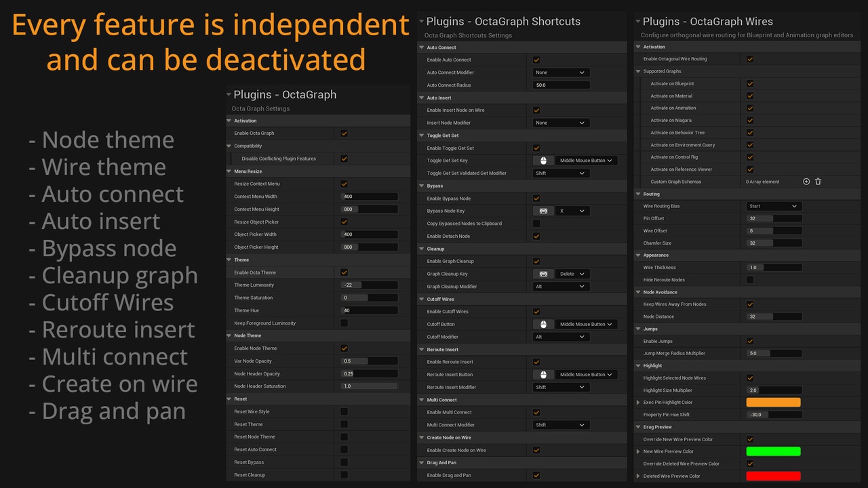Click the Theme Luminosity slider
Screen dimensions: 868x488
pyautogui.click(x=369, y=285)
